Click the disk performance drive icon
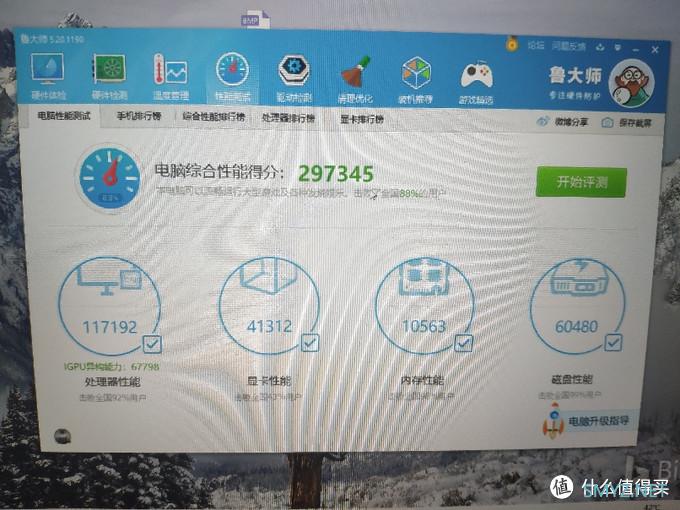Viewport: 680px width, 510px height. (x=579, y=278)
